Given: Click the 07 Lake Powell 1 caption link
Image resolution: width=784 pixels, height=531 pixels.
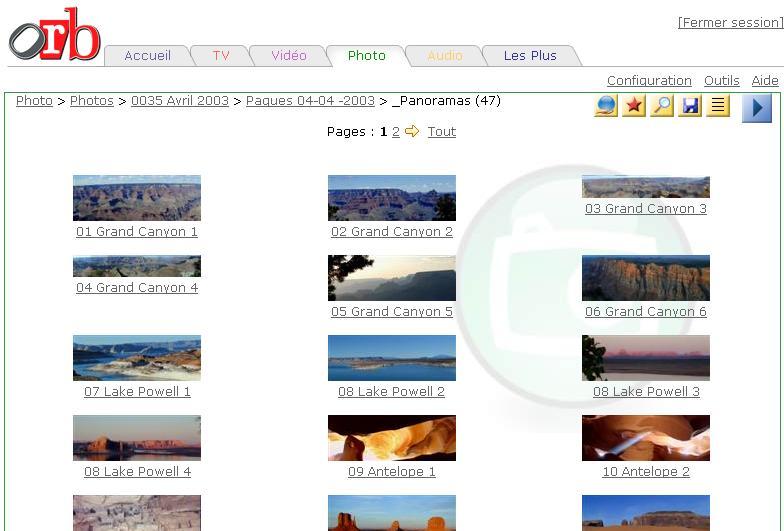Looking at the screenshot, I should [x=138, y=392].
